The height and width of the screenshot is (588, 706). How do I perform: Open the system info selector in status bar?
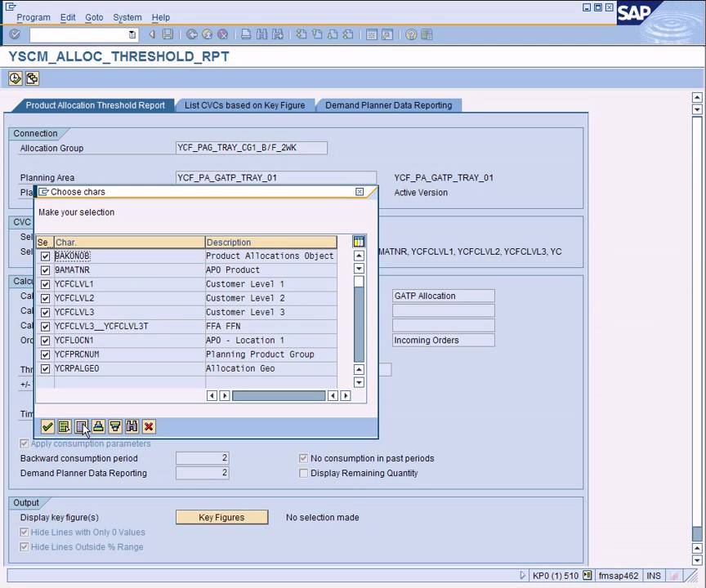coord(588,575)
